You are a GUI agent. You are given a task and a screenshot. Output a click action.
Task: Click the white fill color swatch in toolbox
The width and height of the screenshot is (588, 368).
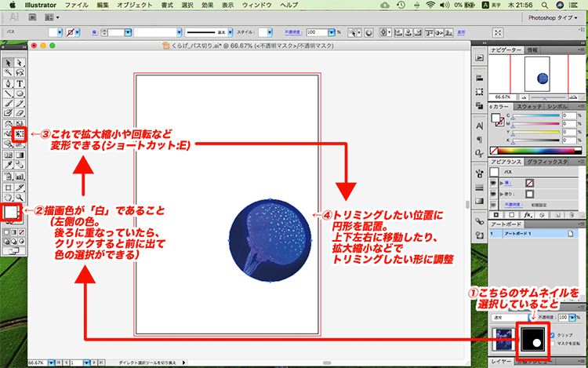tap(12, 212)
